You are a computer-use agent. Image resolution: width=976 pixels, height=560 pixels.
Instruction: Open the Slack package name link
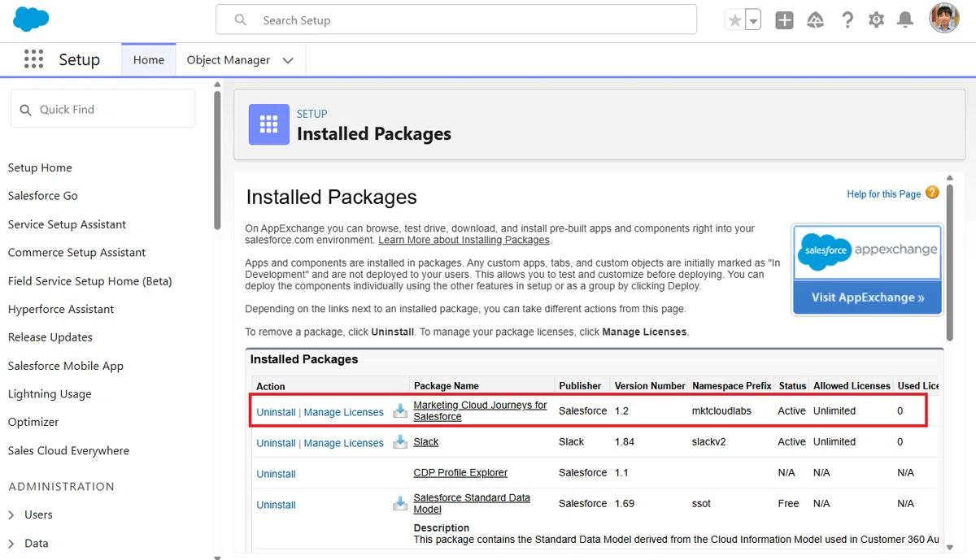tap(425, 442)
